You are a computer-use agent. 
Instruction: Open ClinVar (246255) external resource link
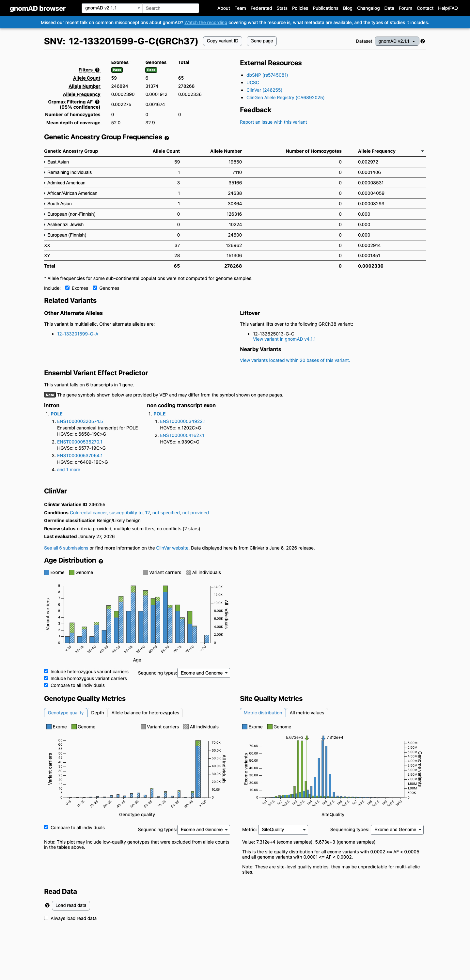pyautogui.click(x=264, y=90)
